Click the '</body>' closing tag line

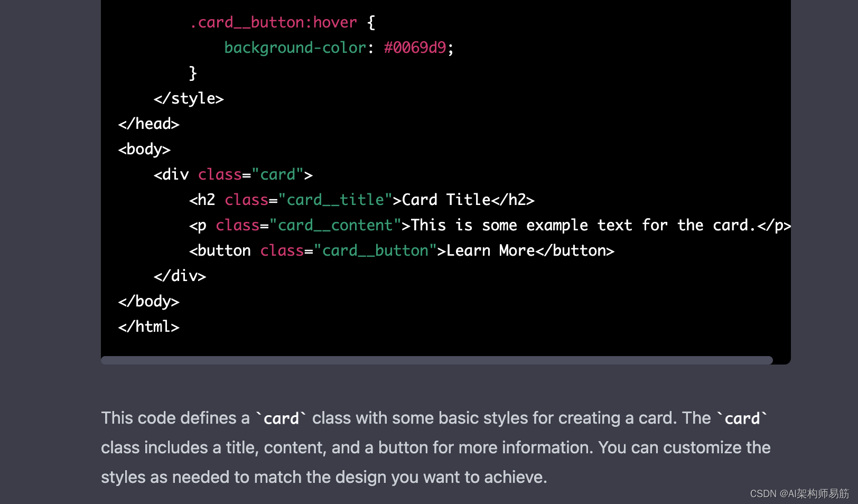[149, 301]
